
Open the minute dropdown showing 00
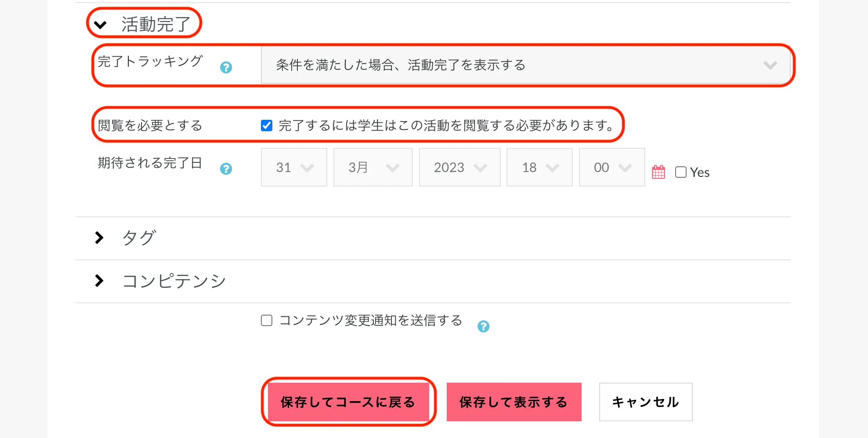tap(612, 167)
